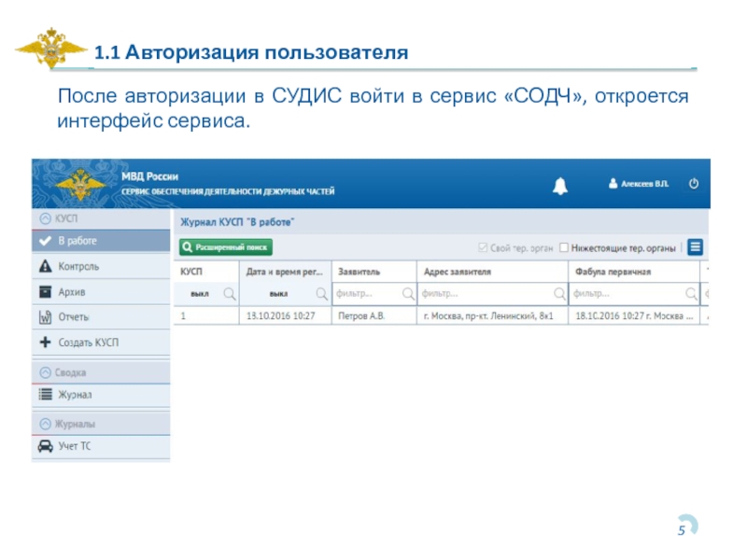Screen dimensions: 747x560
Task: Click the plus icon beside Создать КУСП
Action: point(45,342)
